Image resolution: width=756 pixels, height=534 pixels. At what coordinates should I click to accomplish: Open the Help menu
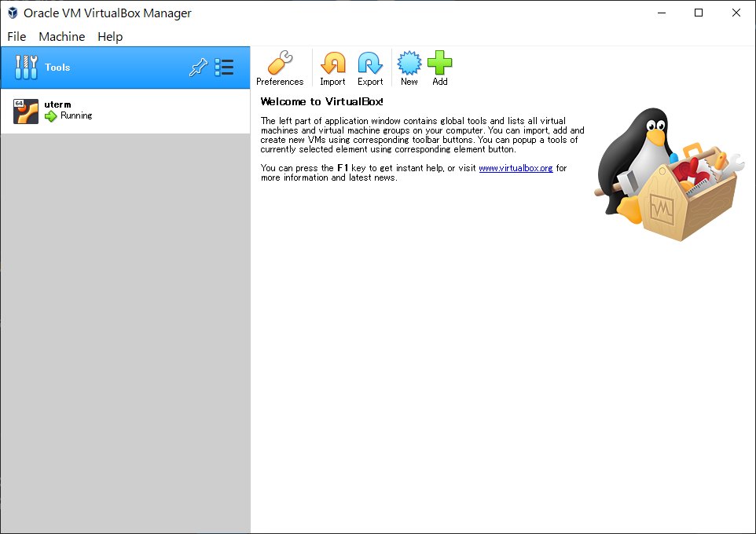click(x=110, y=37)
